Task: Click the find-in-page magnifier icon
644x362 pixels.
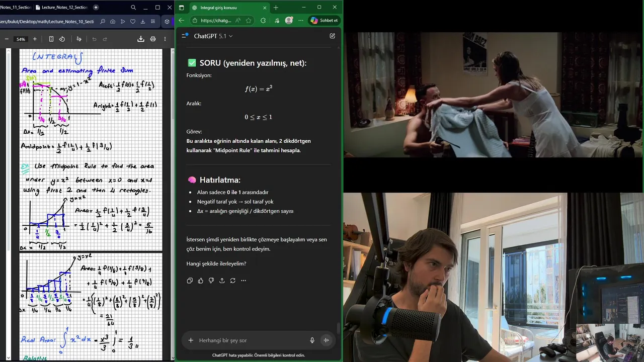Action: point(103,22)
